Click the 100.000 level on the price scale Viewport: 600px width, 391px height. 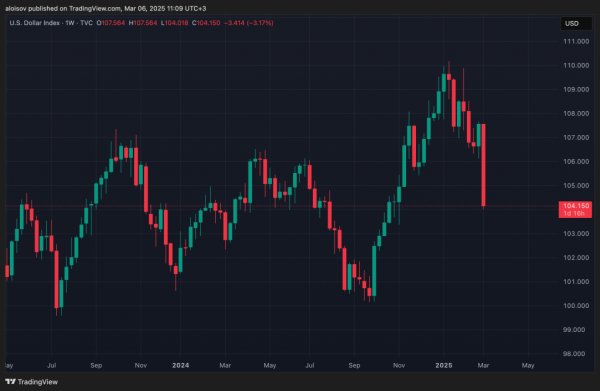pyautogui.click(x=576, y=306)
